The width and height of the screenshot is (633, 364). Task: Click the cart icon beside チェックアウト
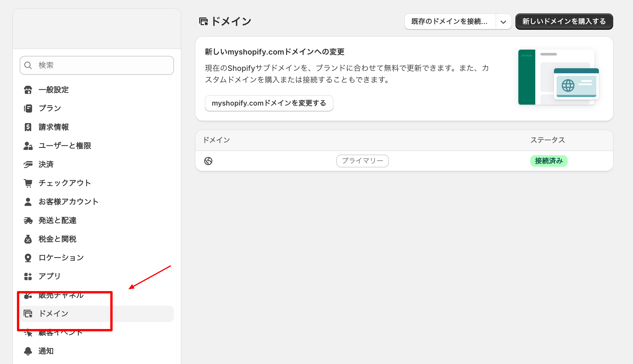28,183
